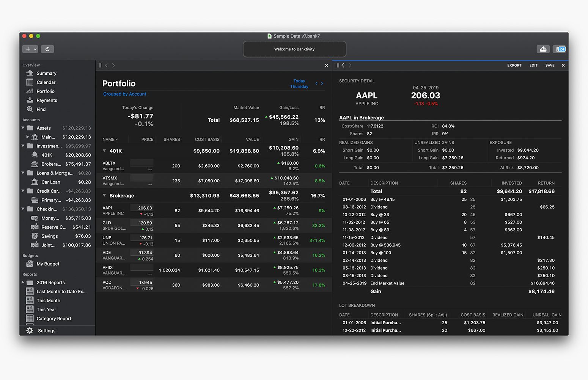Click SAVE in security detail
Image resolution: width=588 pixels, height=380 pixels.
[550, 65]
